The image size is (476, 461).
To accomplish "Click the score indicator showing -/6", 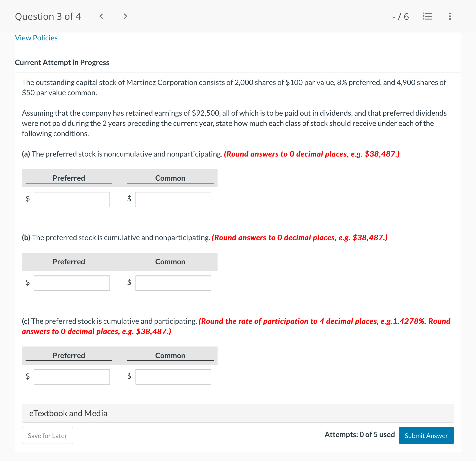I will [401, 16].
